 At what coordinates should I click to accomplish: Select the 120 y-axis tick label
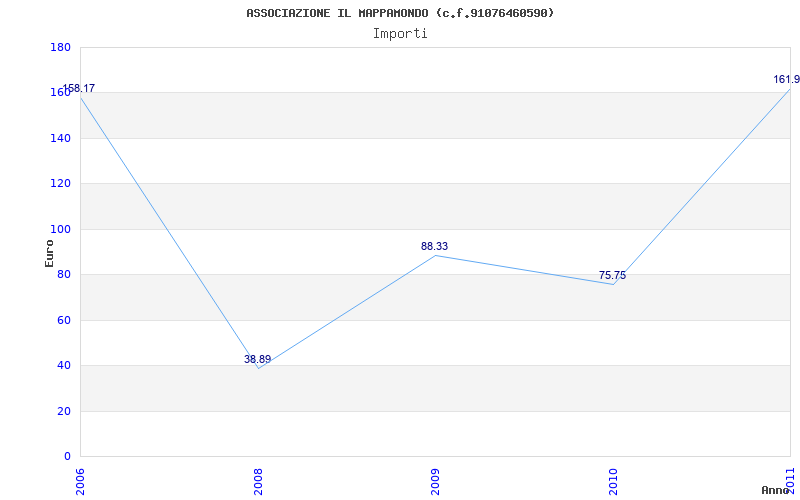pyautogui.click(x=60, y=184)
